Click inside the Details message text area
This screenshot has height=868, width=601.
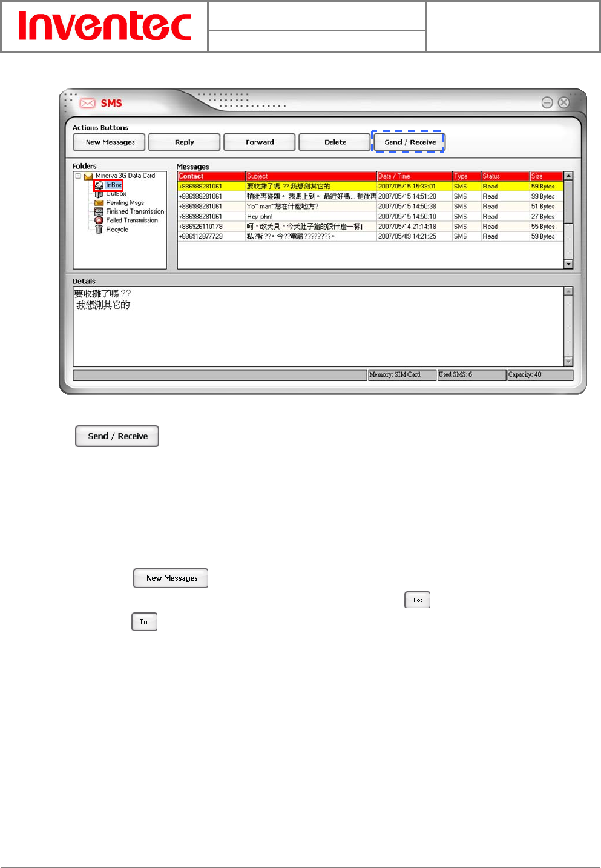click(x=318, y=326)
